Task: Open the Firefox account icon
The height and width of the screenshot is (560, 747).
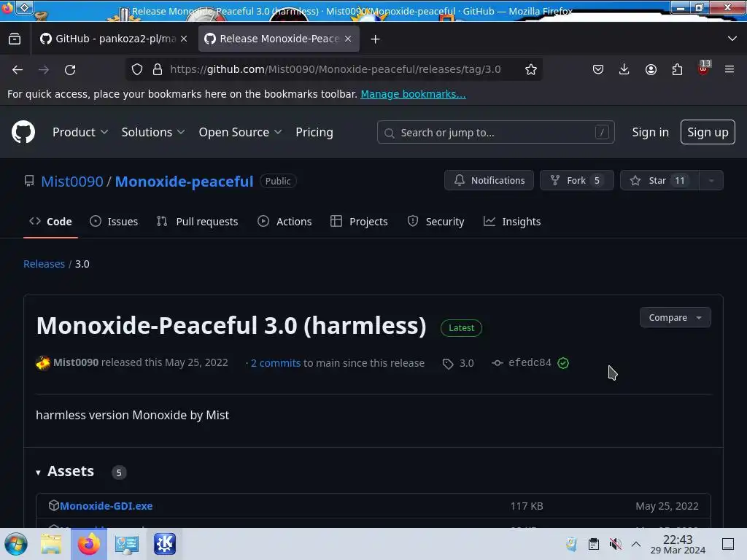Action: click(x=651, y=69)
